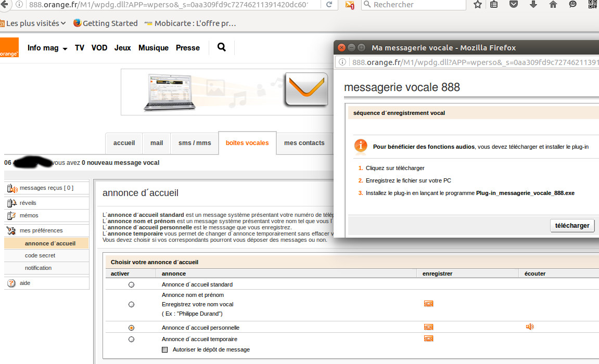
Task: Click the record icon for Annonce nom et prénom
Action: pos(429,304)
